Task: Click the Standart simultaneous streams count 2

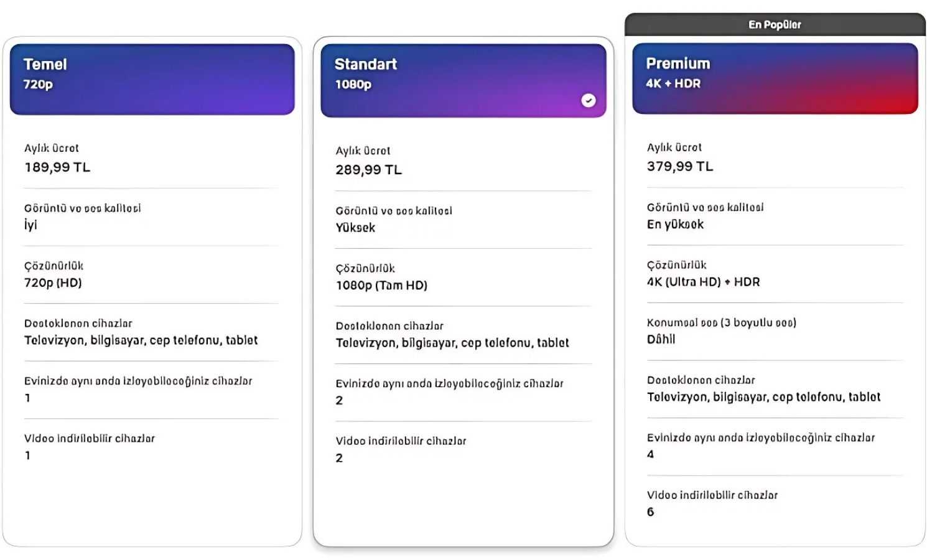Action: point(339,401)
